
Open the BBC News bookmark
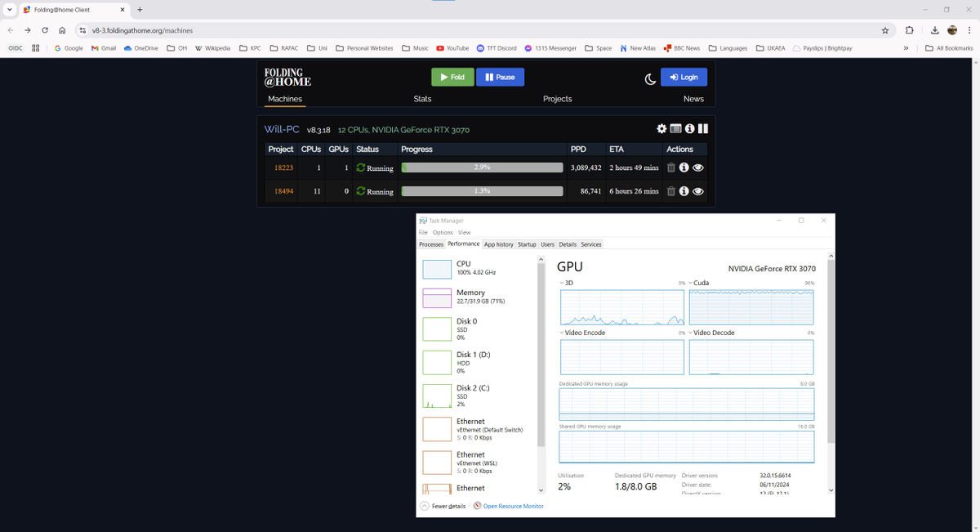[x=682, y=48]
